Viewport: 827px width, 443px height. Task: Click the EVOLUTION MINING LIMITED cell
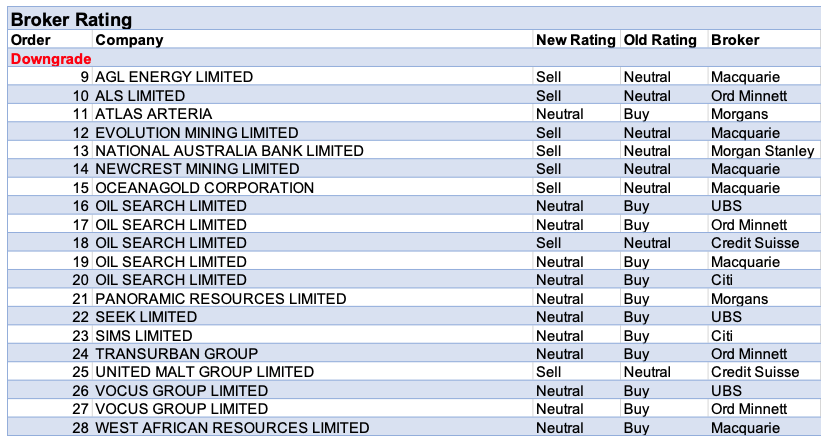pyautogui.click(x=197, y=133)
